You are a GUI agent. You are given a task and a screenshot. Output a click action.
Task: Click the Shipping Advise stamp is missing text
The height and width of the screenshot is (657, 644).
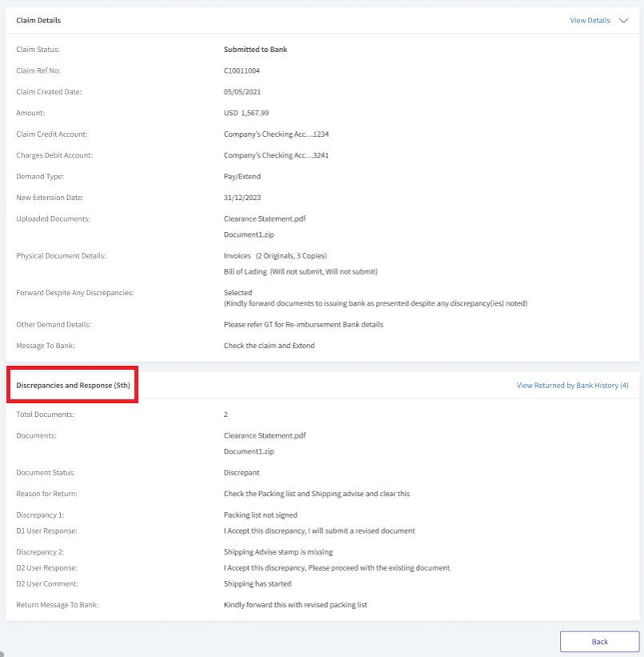pyautogui.click(x=278, y=552)
